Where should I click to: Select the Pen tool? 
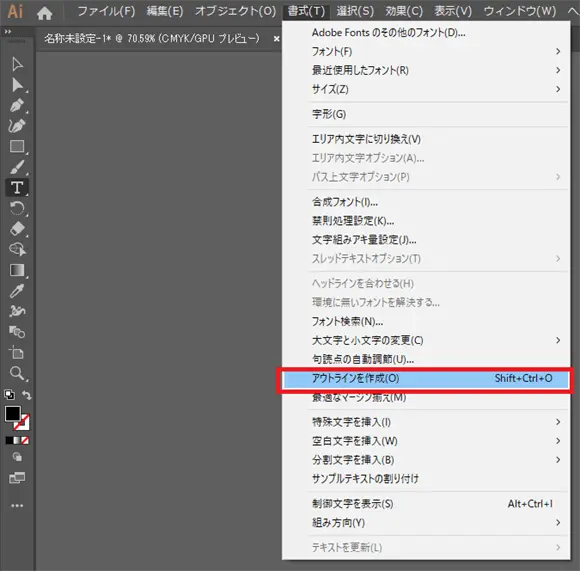click(x=17, y=105)
